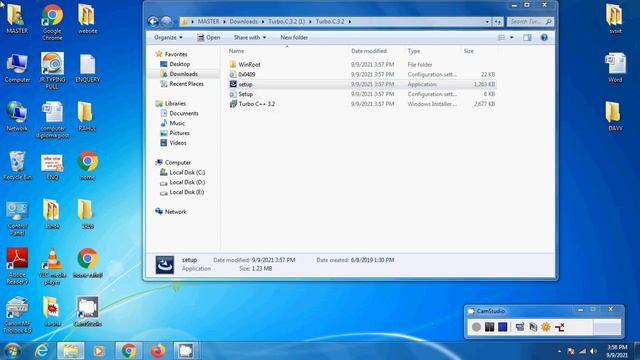Click the Open toolbar button
The height and width of the screenshot is (360, 640).
pos(209,38)
